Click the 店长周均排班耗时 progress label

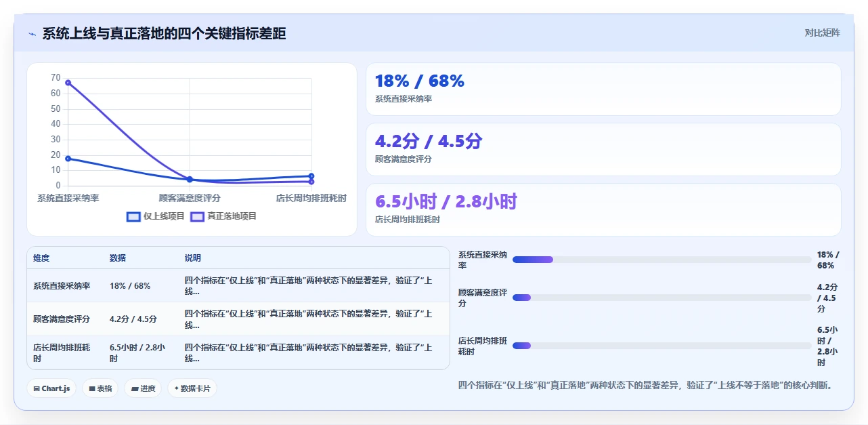coord(483,346)
